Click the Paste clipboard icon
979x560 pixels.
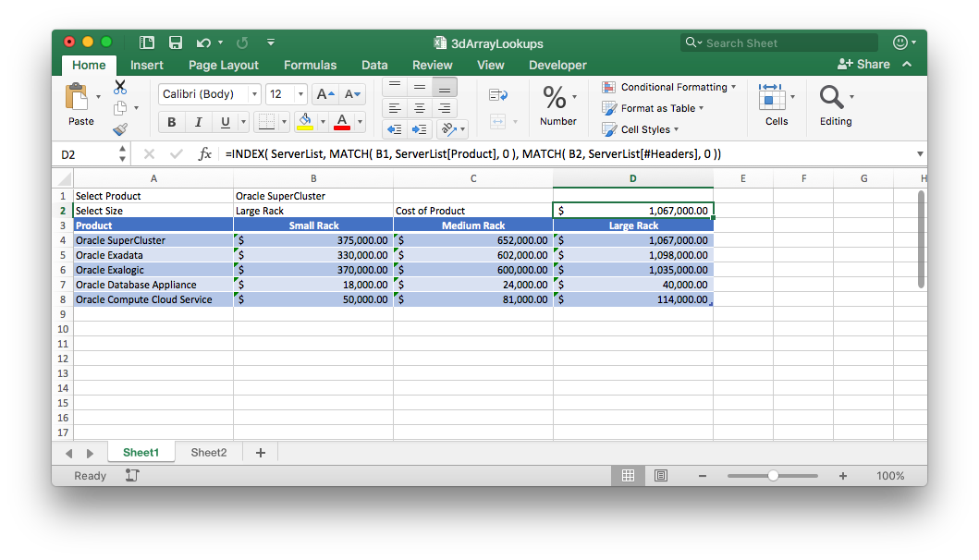[x=78, y=97]
